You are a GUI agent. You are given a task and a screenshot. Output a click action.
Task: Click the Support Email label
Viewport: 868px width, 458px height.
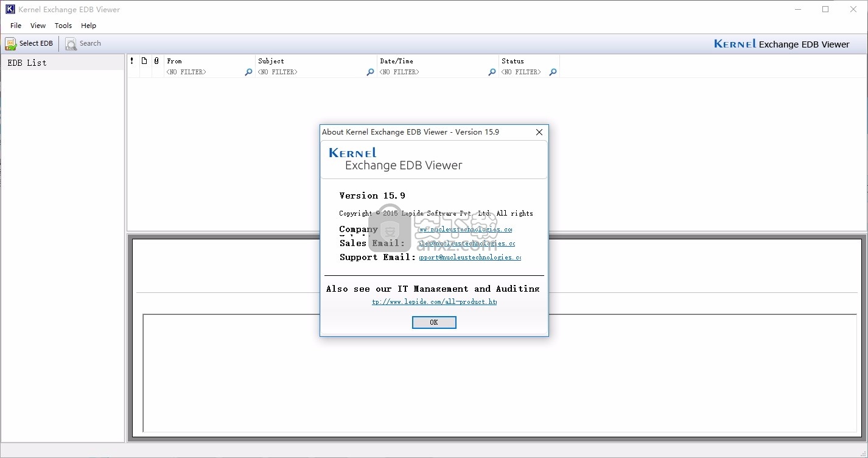(377, 257)
